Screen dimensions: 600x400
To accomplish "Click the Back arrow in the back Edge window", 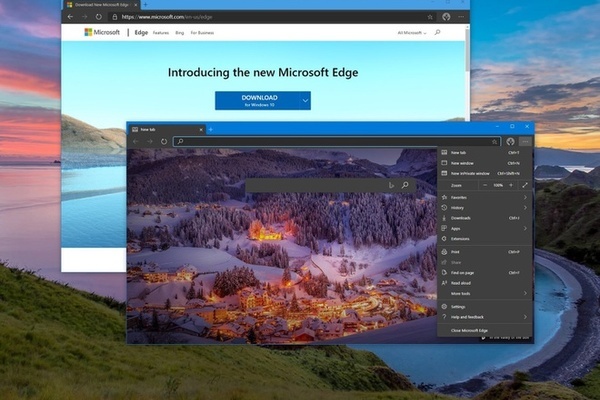I will click(70, 17).
